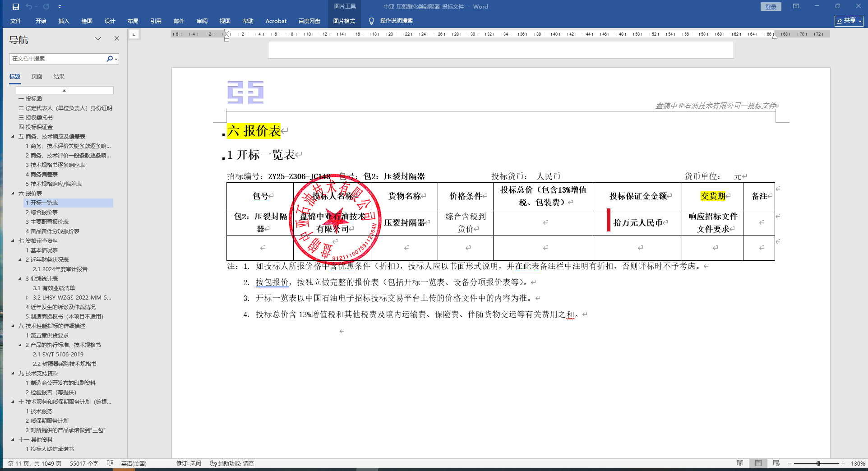Click the 操作说明搜索 search box

pos(397,21)
